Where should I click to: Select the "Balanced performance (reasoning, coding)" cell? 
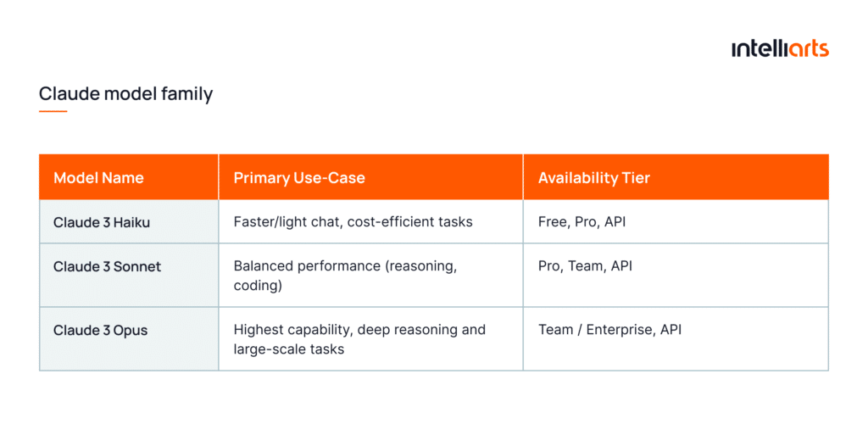(345, 275)
